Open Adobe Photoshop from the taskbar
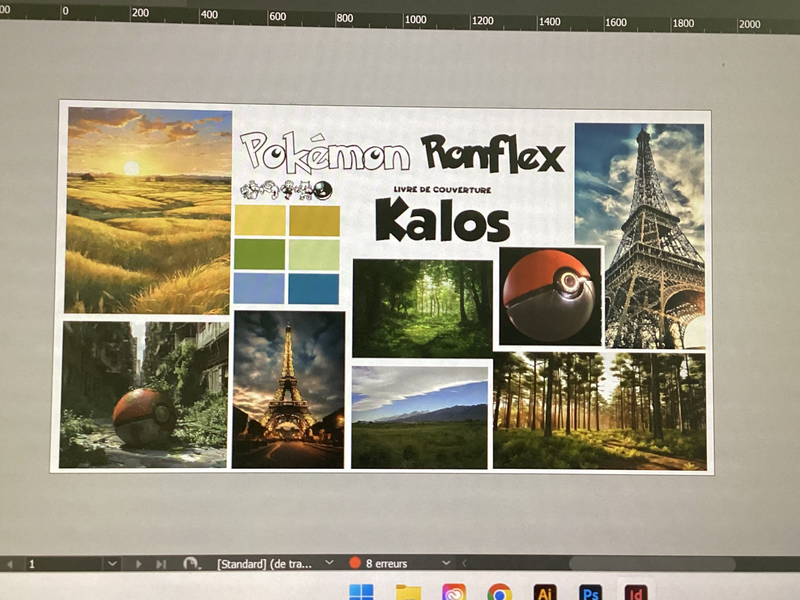 click(590, 593)
